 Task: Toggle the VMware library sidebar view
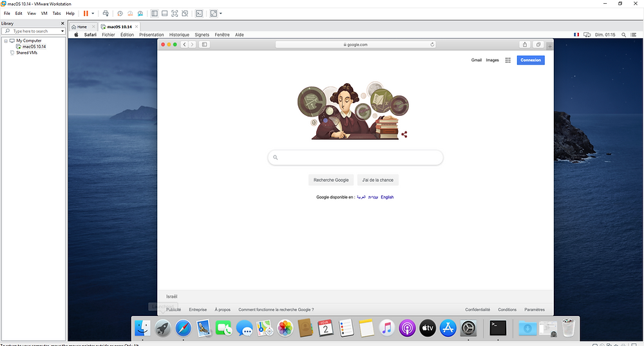point(155,14)
